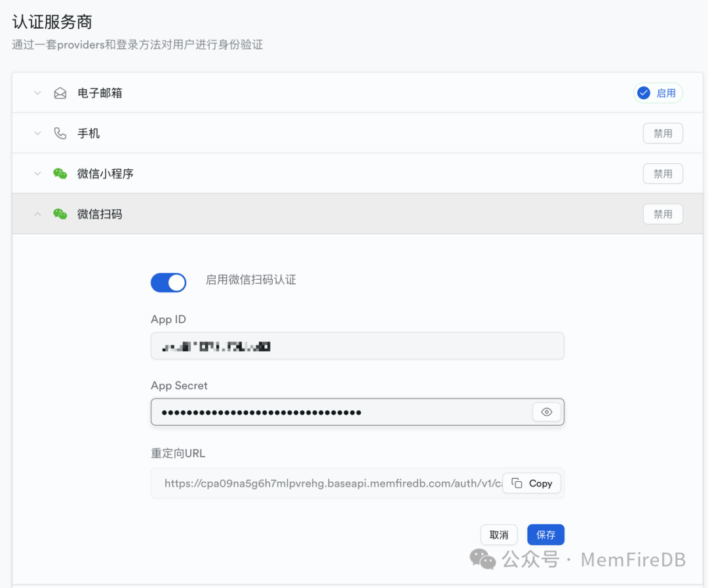This screenshot has width=708, height=588.
Task: Click the 取消 cancel button
Action: pos(499,535)
